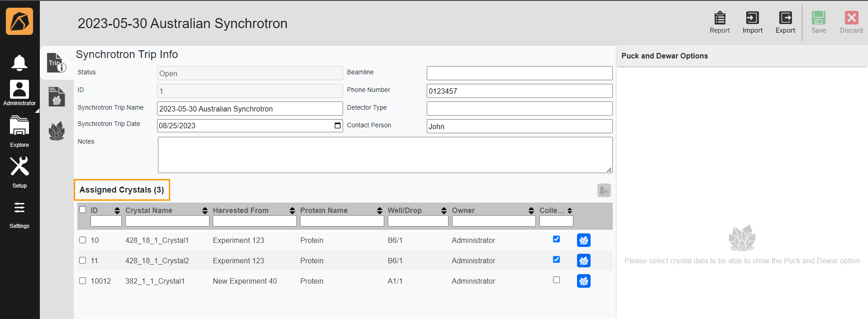Toggle the select-all checkbox in ID header
868x319 pixels.
pyautogui.click(x=82, y=210)
